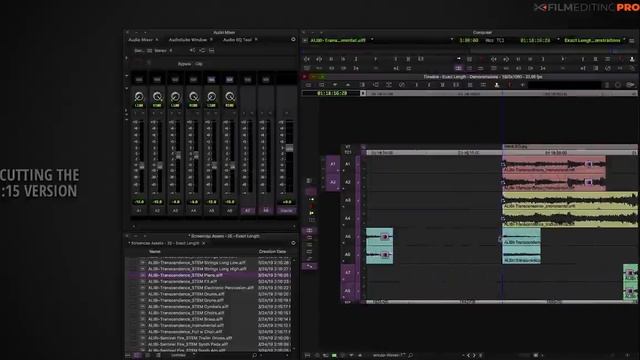Click the Master volume fader handle

pos(289,148)
